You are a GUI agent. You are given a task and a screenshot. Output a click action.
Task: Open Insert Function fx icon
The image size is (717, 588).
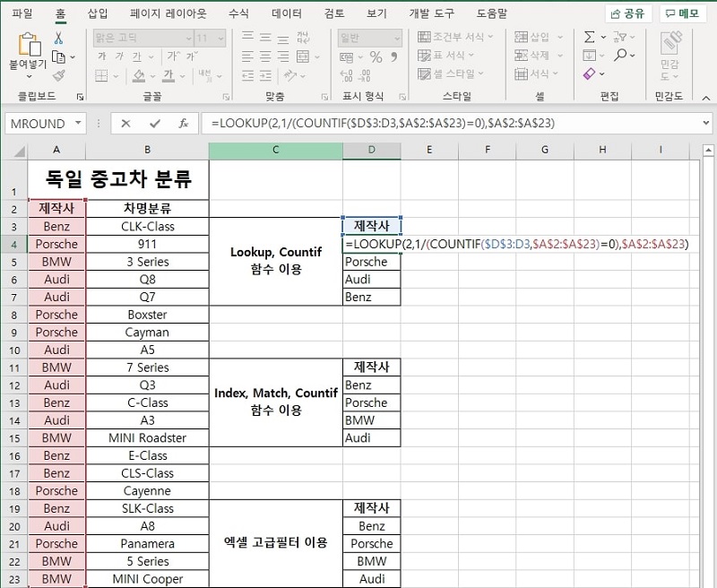(x=184, y=124)
